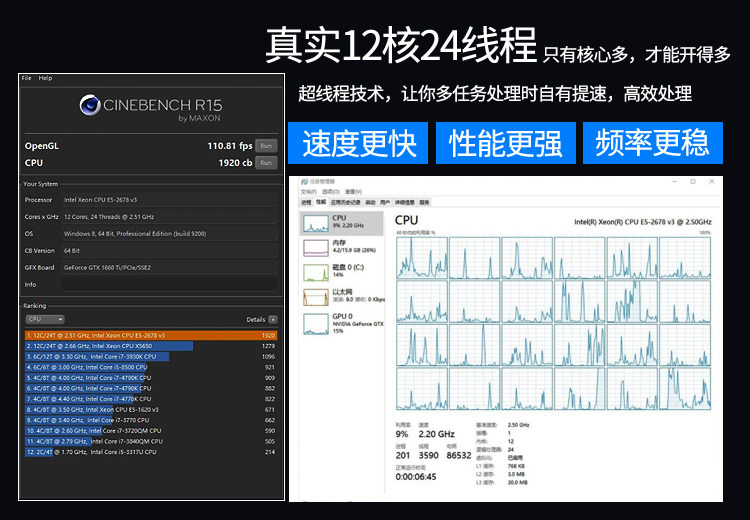This screenshot has height=520, width=750.
Task: Click the 真实12核24线程 headline
Action: [401, 45]
